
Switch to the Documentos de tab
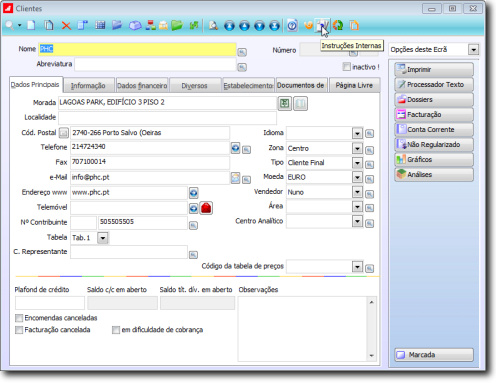click(301, 85)
